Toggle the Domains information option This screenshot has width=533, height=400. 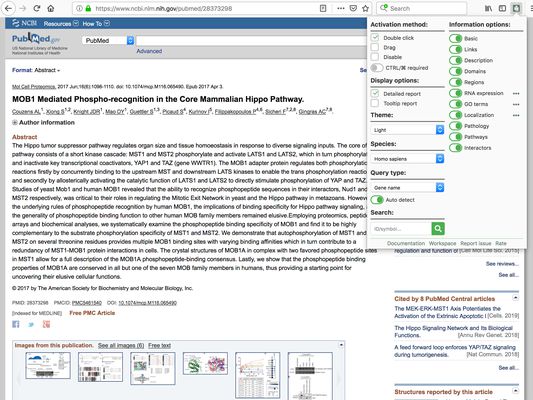pos(455,71)
